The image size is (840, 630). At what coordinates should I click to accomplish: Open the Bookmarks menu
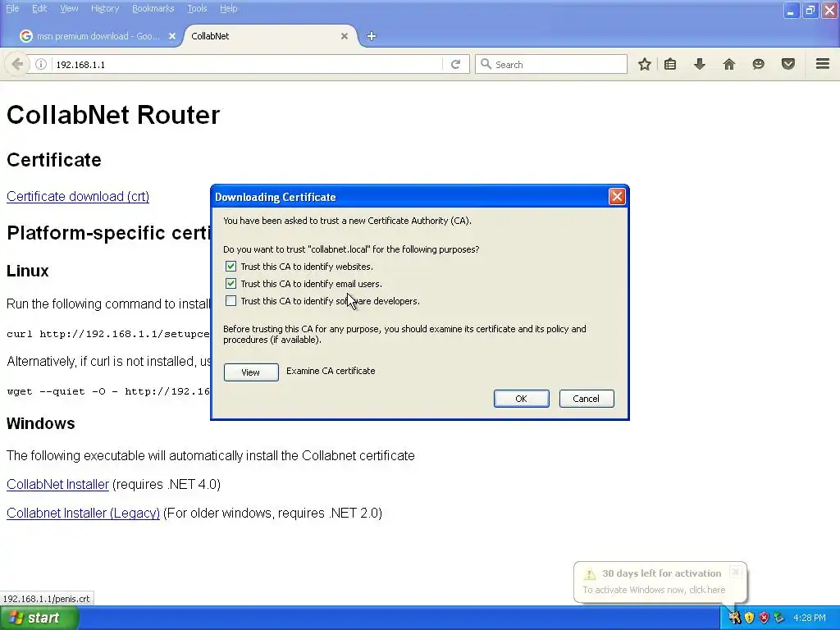[153, 8]
